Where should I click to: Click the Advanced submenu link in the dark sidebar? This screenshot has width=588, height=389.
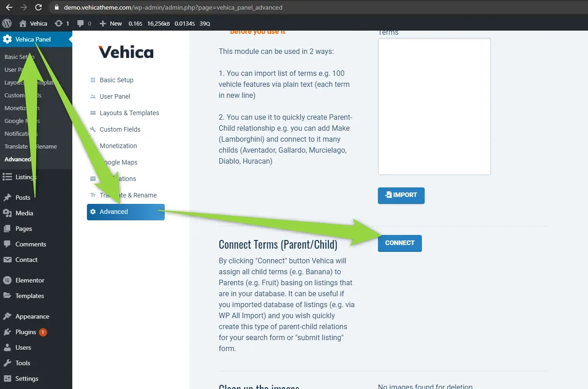tap(18, 160)
